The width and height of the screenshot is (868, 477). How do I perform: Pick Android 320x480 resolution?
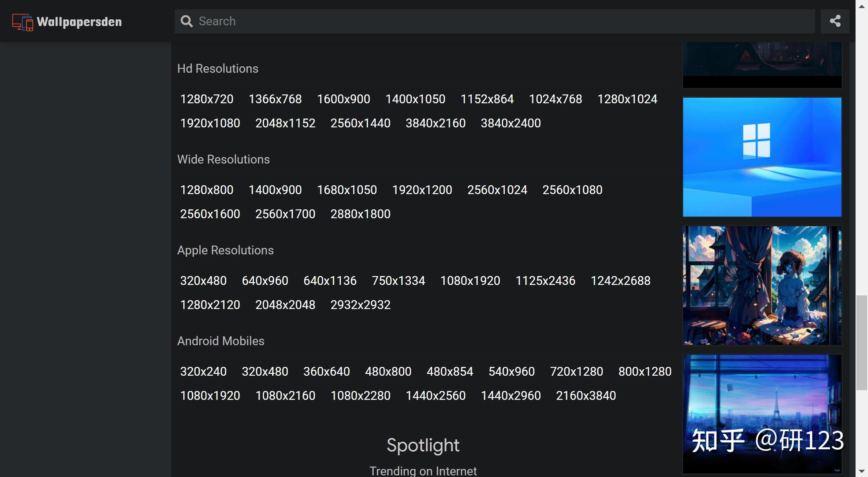[x=265, y=372]
